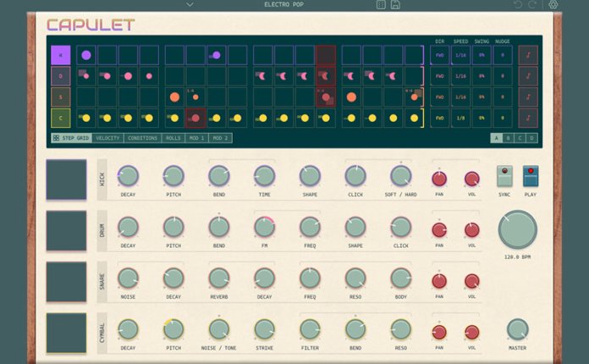The height and width of the screenshot is (364, 589).
Task: Toggle the Play switch
Action: tap(531, 176)
